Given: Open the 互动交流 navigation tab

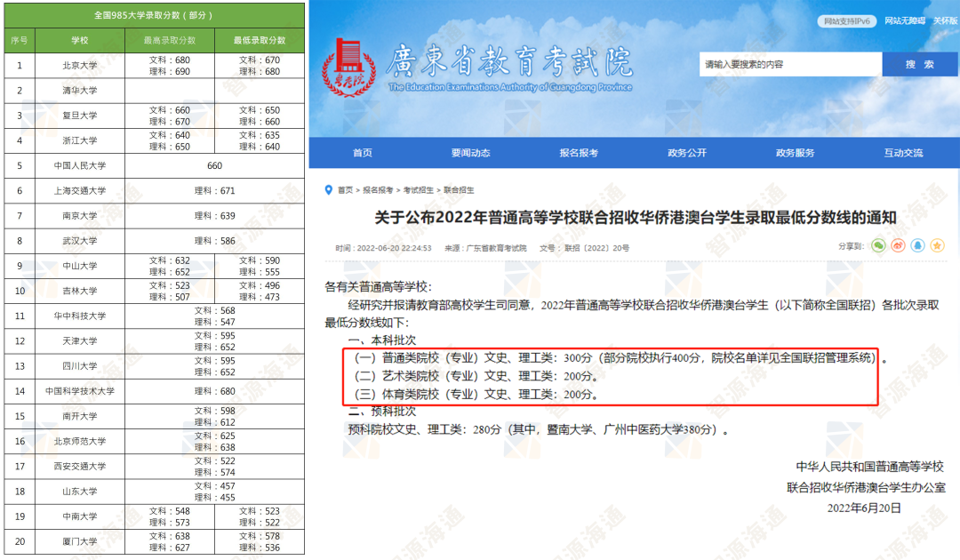Looking at the screenshot, I should pyautogui.click(x=904, y=153).
